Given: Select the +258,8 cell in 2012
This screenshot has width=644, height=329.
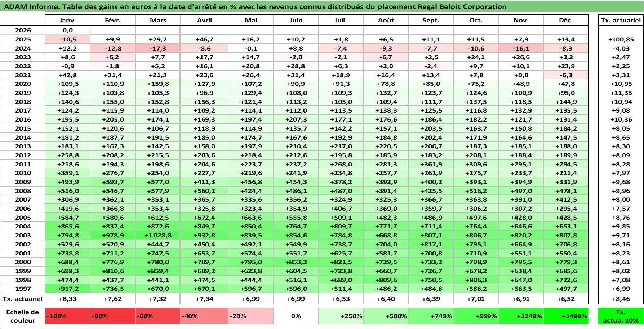Looking at the screenshot, I should pos(67,155).
